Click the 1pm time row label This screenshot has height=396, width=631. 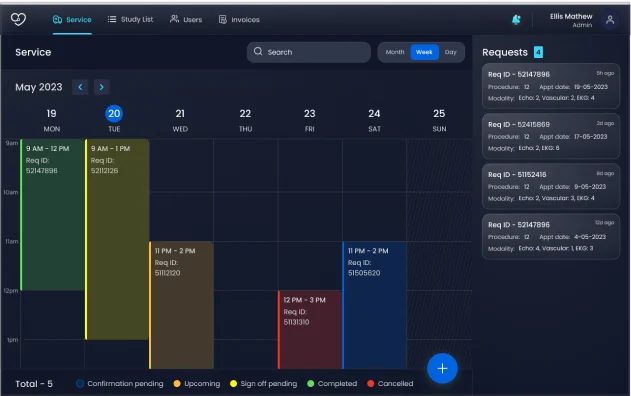(12, 340)
